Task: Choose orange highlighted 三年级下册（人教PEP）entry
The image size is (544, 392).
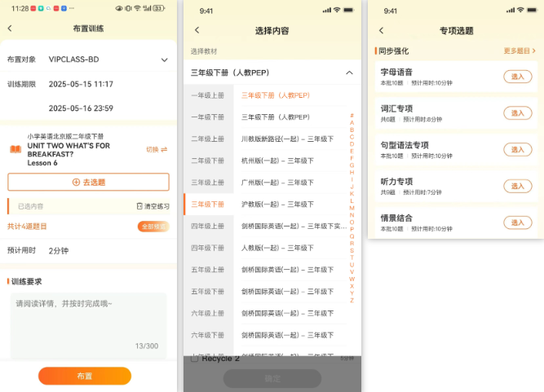Action: [x=276, y=95]
